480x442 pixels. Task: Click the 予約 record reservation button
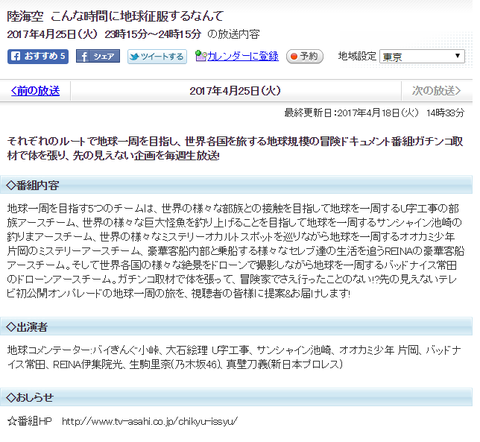[305, 56]
